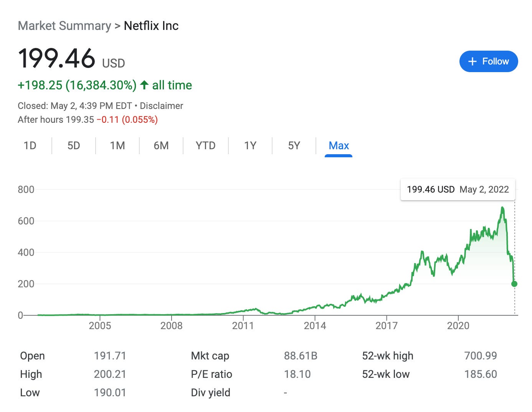Image resolution: width=532 pixels, height=412 pixels.
Task: Click the plus icon on Follow button
Action: coord(473,61)
